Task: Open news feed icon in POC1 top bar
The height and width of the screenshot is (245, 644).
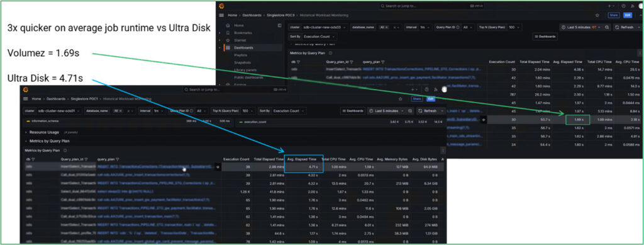Action: [x=435, y=89]
